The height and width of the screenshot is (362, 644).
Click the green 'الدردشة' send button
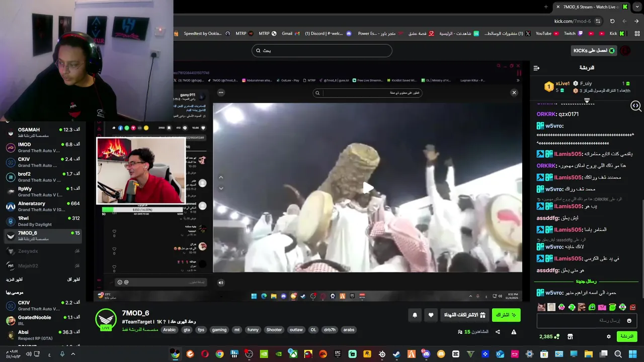(627, 336)
